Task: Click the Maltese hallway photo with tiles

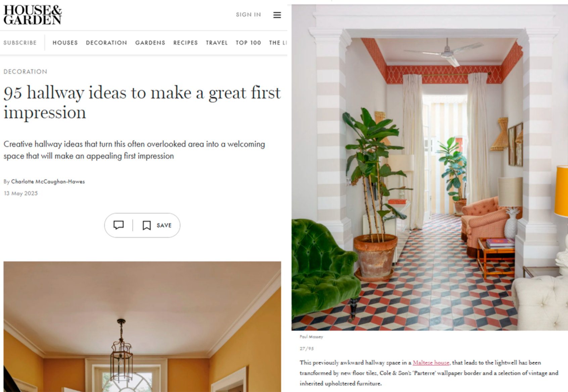Action: click(429, 168)
